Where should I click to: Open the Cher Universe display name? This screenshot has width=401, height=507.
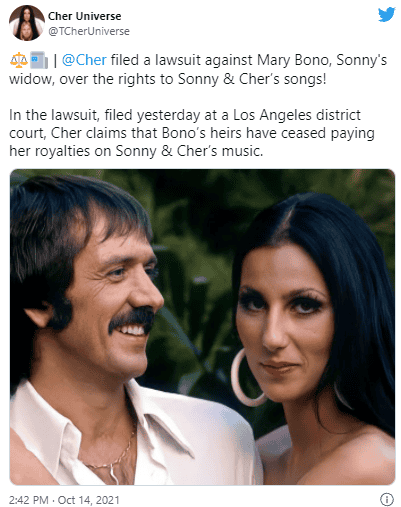point(85,16)
